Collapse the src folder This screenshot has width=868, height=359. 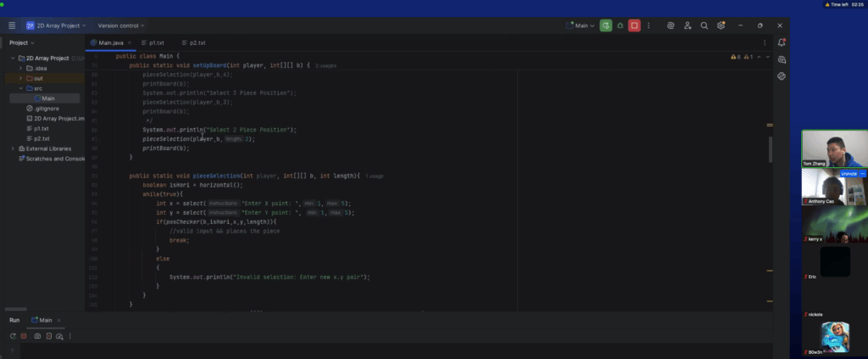[20, 88]
